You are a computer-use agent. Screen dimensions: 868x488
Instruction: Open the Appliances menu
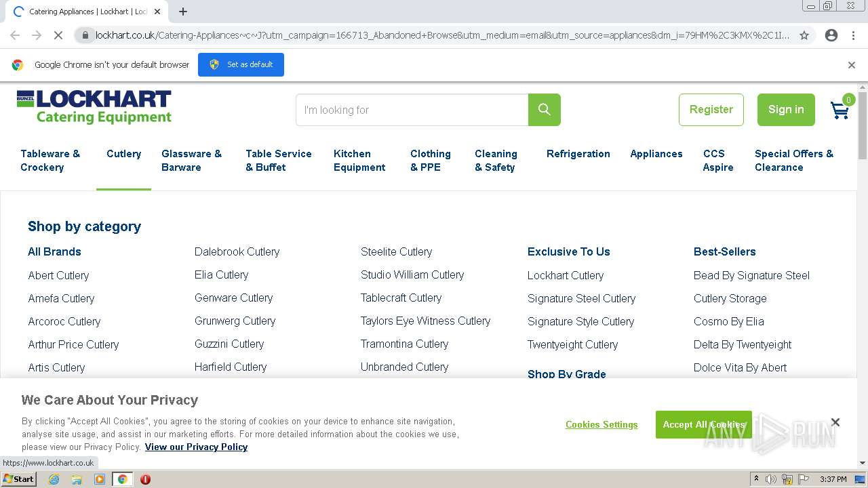[656, 154]
